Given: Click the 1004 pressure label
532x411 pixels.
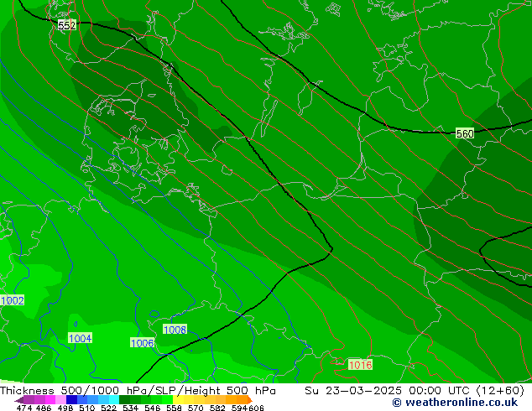Looking at the screenshot, I should click(x=80, y=338).
